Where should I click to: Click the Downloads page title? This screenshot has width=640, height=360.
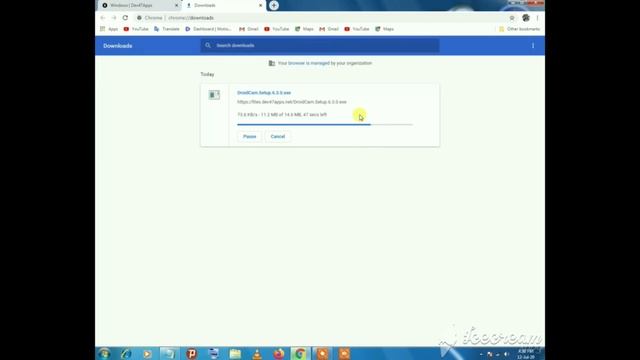[x=118, y=46]
